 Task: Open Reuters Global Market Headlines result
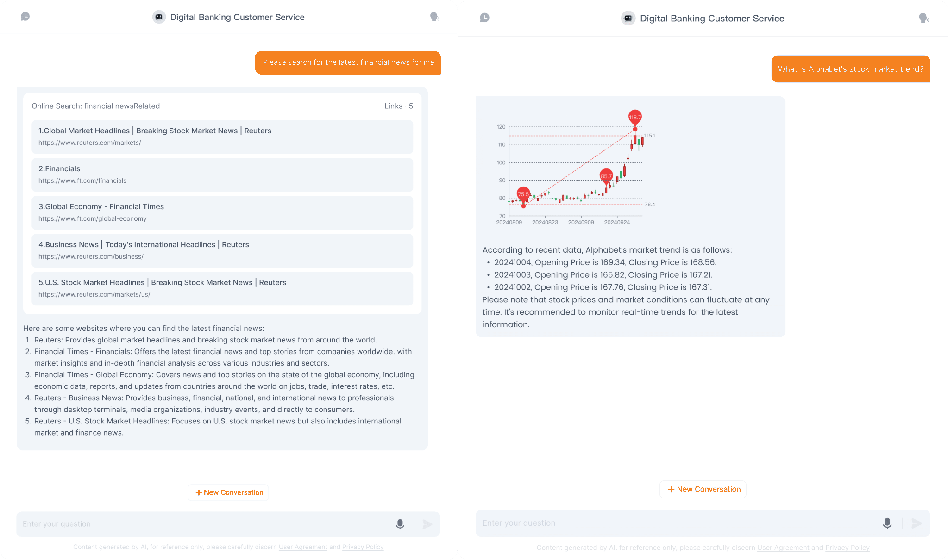point(222,137)
